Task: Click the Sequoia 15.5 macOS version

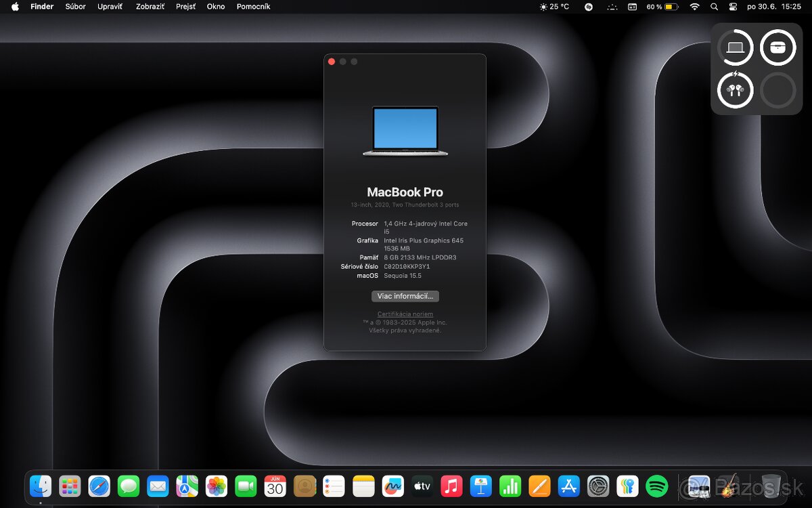Action: (x=403, y=276)
